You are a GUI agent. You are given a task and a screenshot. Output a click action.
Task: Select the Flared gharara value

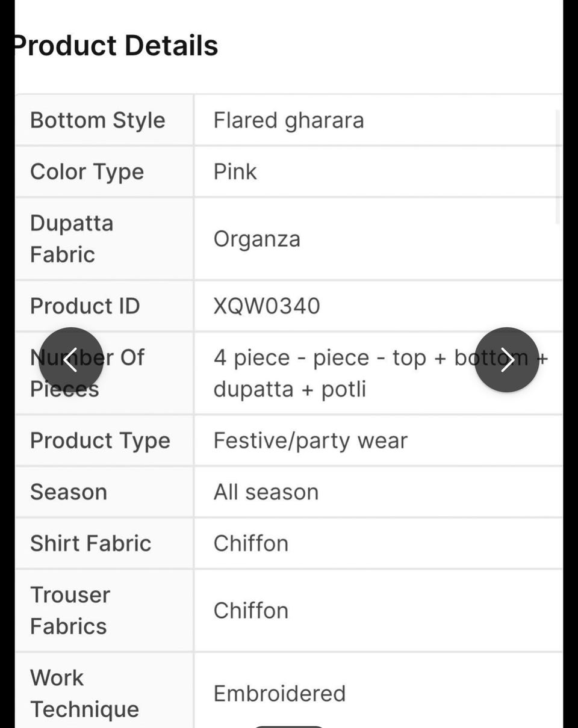tap(289, 120)
